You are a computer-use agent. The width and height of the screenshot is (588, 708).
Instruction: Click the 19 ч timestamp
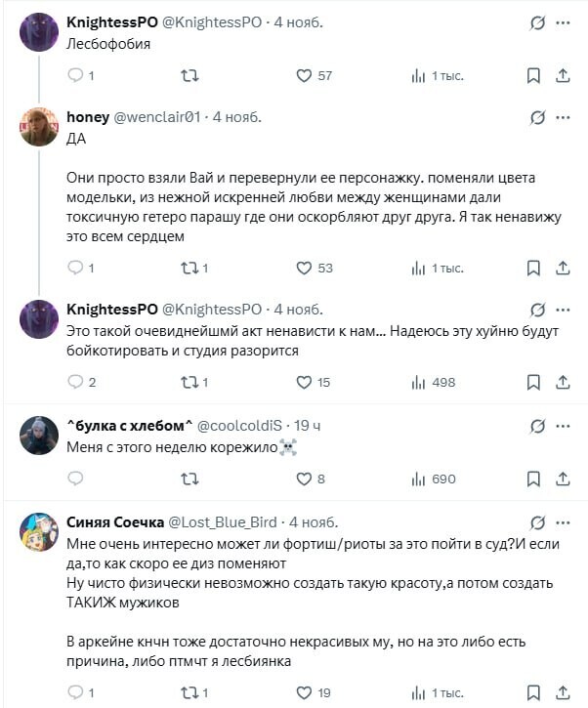point(307,426)
